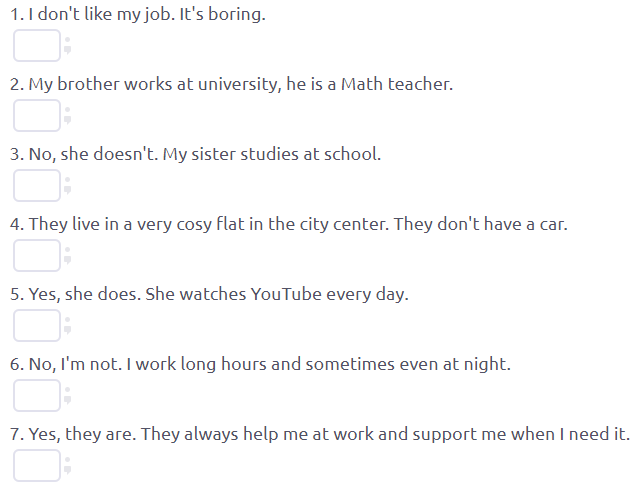Click answer box under 'Yes, they are'

pyautogui.click(x=37, y=466)
